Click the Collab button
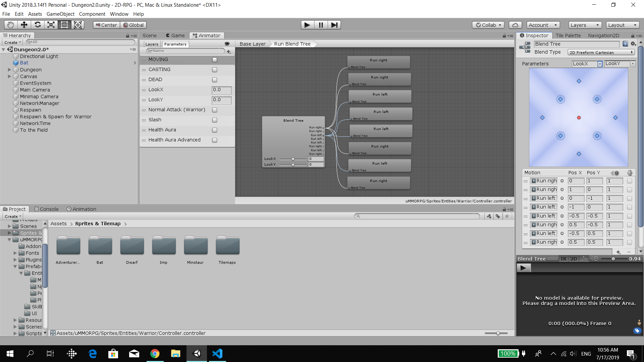This screenshot has width=644, height=362. point(488,25)
